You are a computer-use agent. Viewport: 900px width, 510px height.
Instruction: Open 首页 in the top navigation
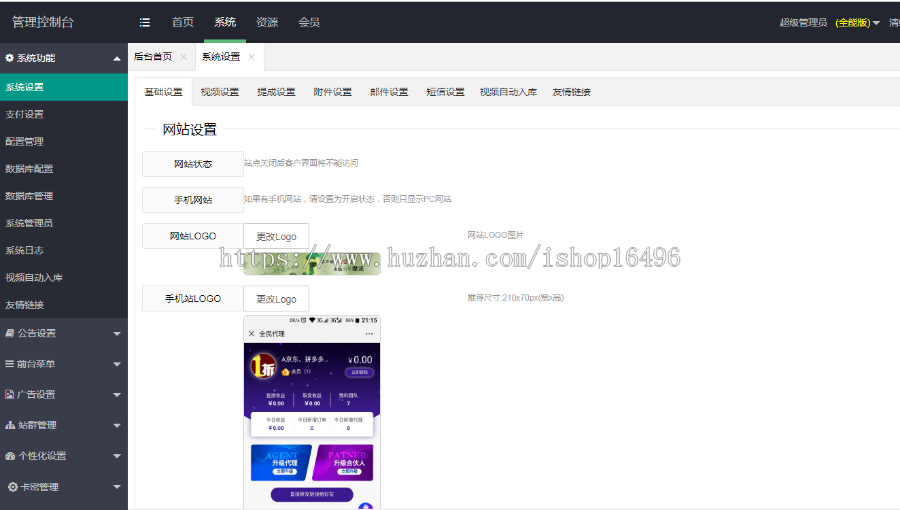point(183,22)
